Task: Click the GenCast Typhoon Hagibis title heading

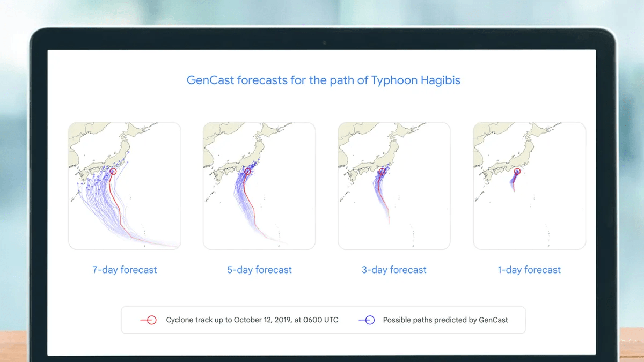Action: (323, 80)
